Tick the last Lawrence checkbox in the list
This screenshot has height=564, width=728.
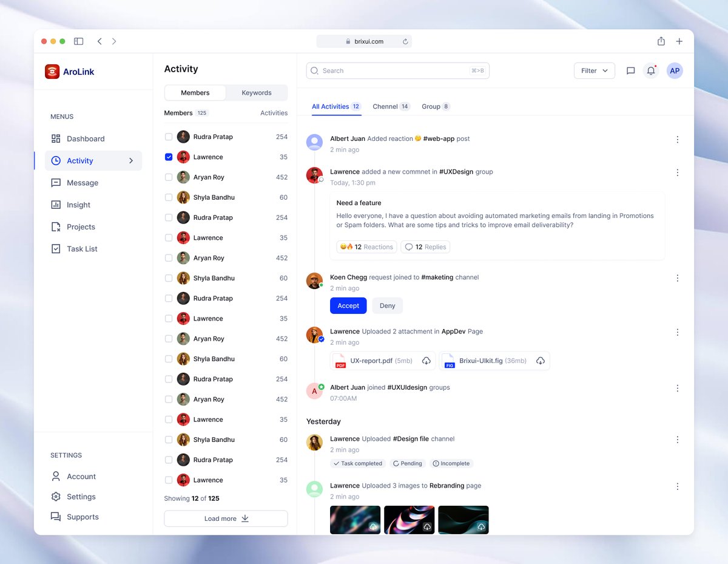169,480
